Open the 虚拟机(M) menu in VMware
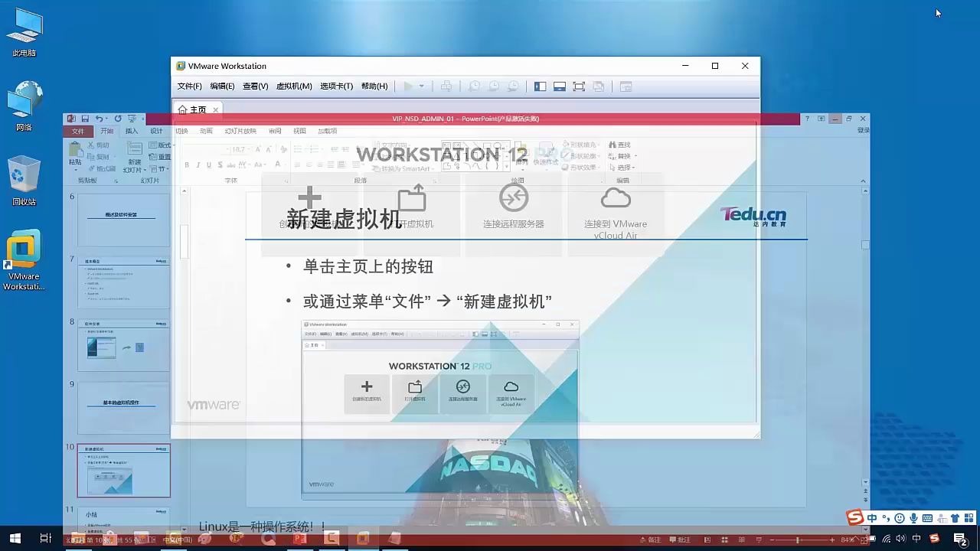The height and width of the screenshot is (551, 980). [x=294, y=86]
